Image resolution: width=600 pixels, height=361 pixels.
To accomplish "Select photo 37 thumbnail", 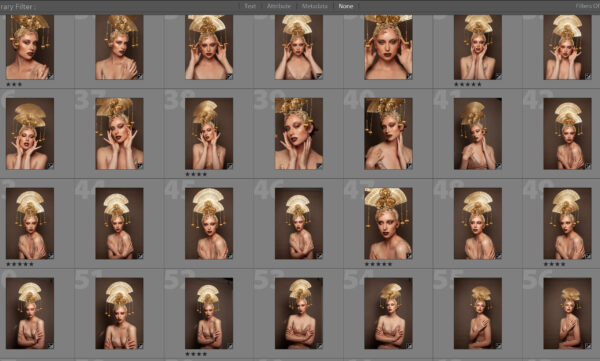I will pos(119,134).
